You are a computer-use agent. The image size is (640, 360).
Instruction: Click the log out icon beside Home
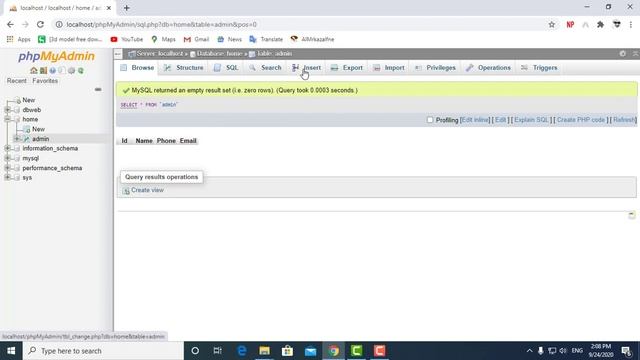(x=43, y=71)
